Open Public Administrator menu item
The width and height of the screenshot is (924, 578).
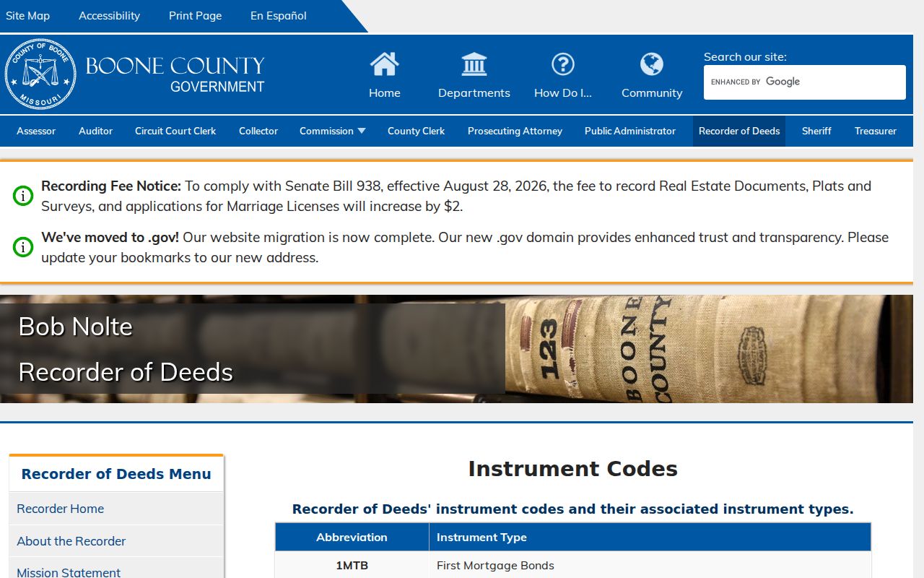tap(630, 131)
